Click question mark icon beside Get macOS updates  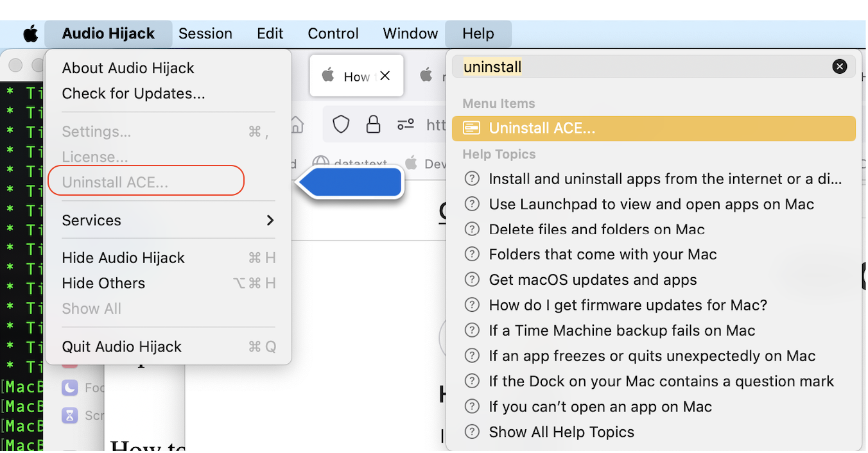(472, 280)
